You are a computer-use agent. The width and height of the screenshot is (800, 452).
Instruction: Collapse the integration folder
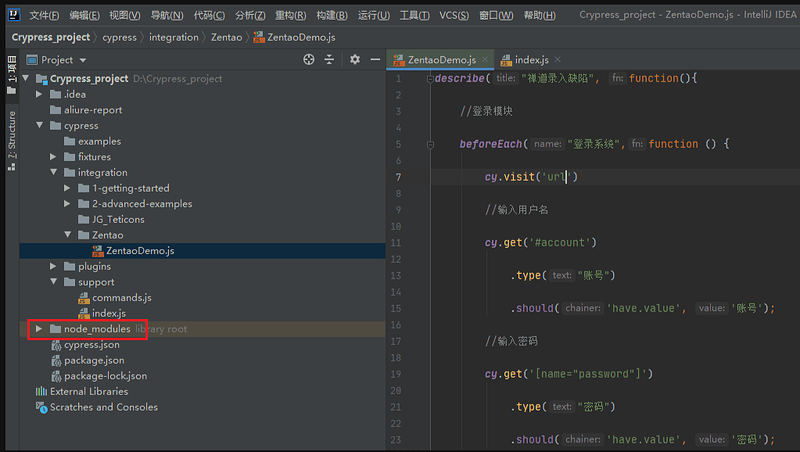[x=54, y=172]
